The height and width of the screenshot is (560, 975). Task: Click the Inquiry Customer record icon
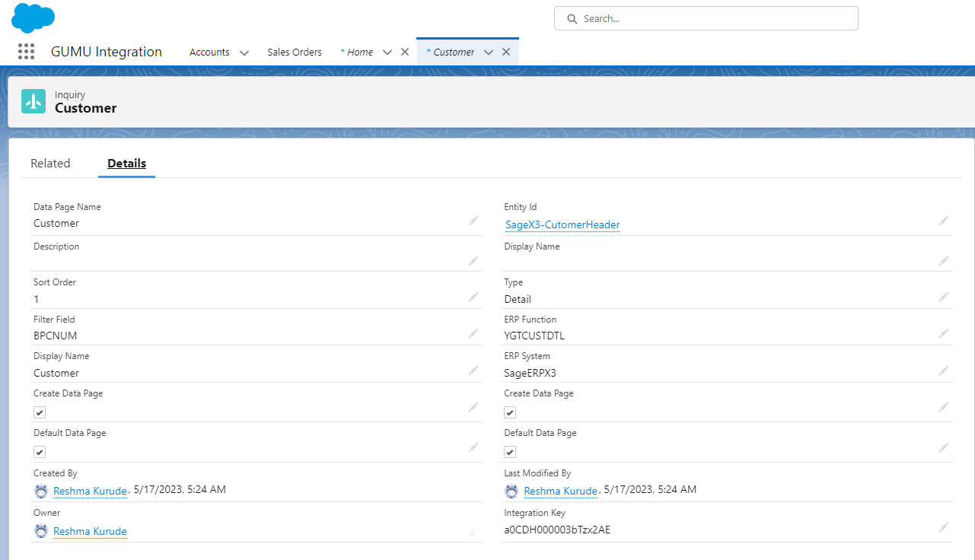33,101
